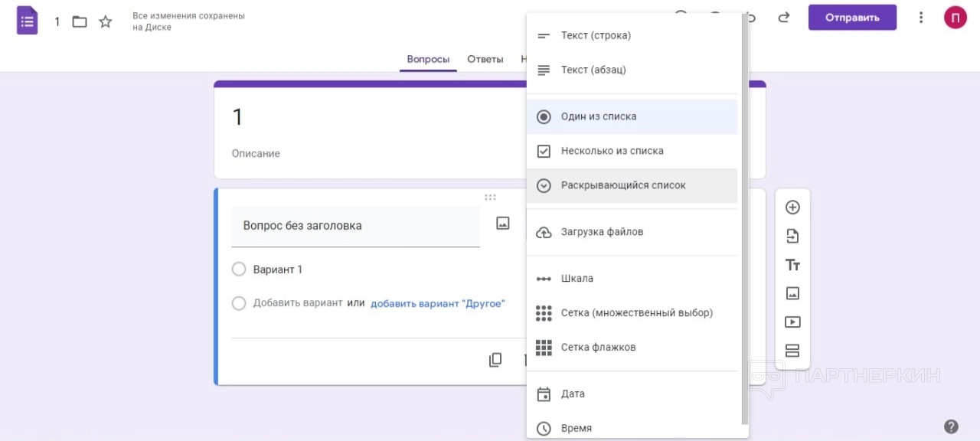Image resolution: width=980 pixels, height=441 pixels.
Task: Select the Вариант 1 radio button
Action: click(239, 269)
